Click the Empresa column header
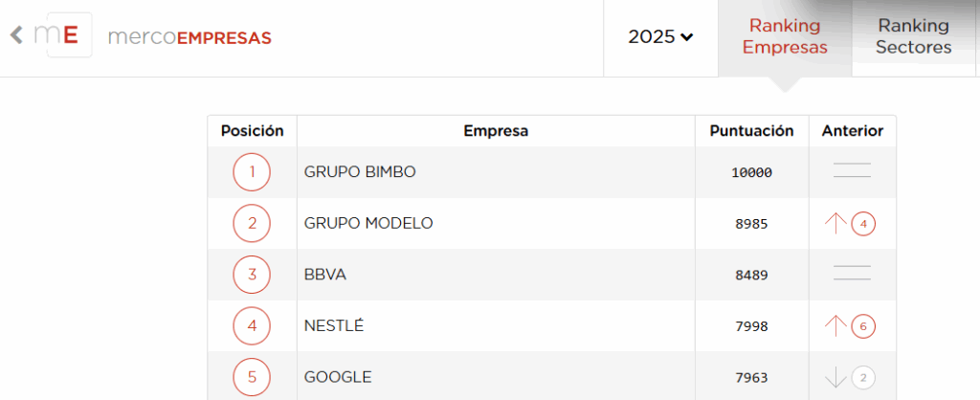Viewport: 980px width, 400px height. (x=496, y=131)
